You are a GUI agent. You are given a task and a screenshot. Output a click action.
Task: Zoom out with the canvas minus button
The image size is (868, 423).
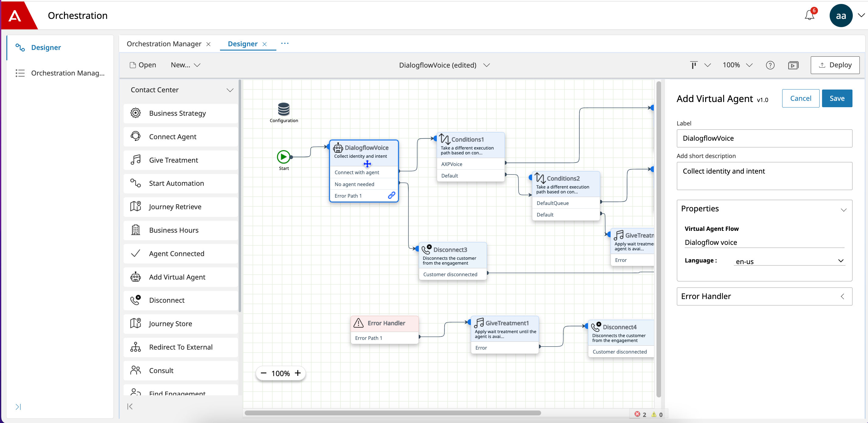(264, 373)
